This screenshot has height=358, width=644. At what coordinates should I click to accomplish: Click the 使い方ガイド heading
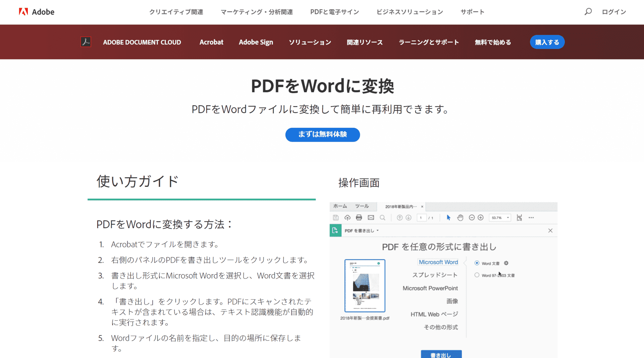click(x=138, y=182)
